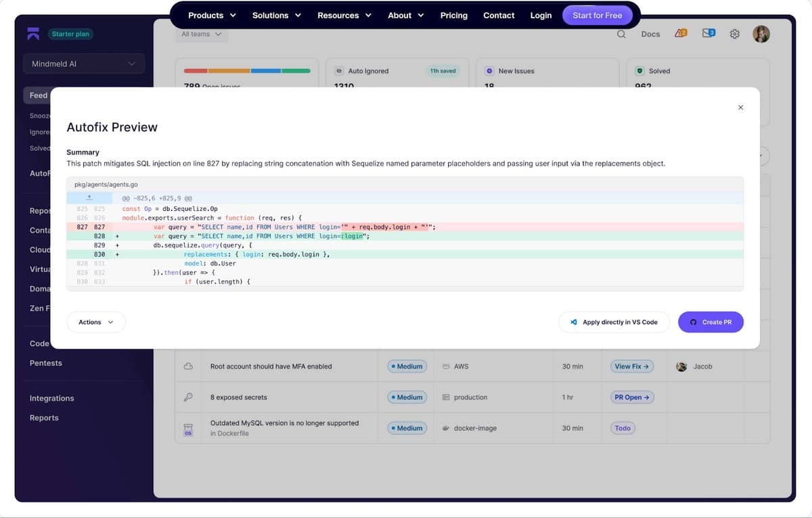Open the mail inbox icon with badge 3
The height and width of the screenshot is (518, 812).
pyautogui.click(x=708, y=33)
